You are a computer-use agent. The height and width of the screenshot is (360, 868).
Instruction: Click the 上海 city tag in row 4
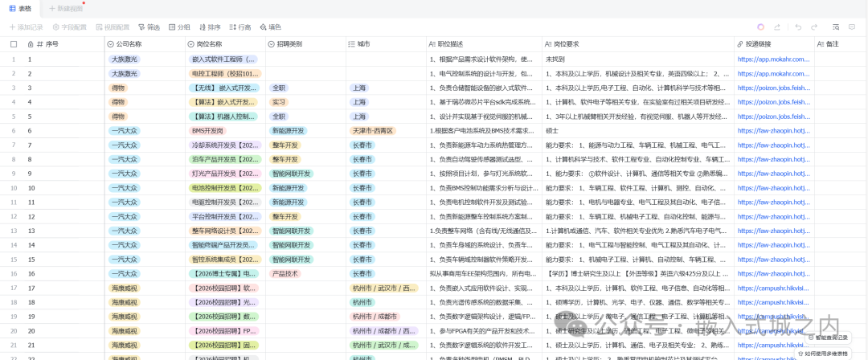tap(359, 102)
